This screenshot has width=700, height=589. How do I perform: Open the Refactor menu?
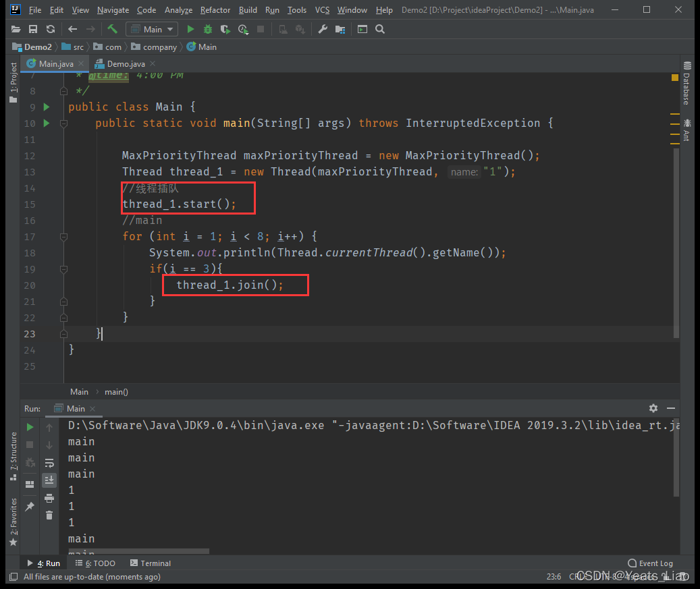click(x=215, y=10)
